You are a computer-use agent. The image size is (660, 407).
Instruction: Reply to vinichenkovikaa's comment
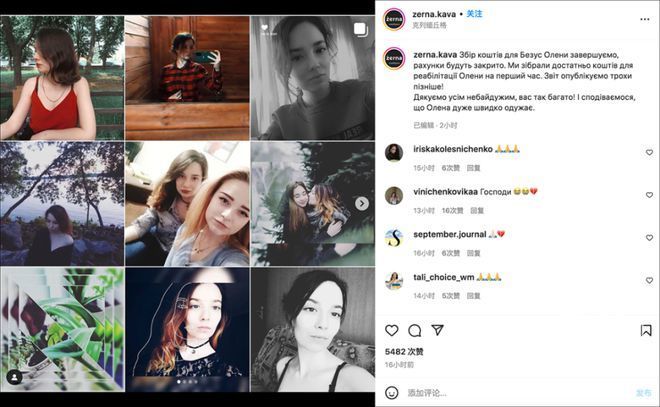[x=477, y=210]
